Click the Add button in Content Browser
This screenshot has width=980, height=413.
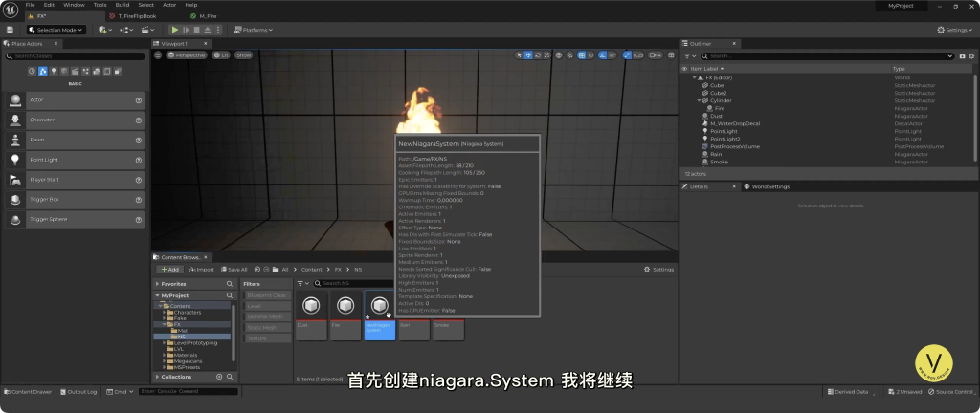(x=168, y=270)
